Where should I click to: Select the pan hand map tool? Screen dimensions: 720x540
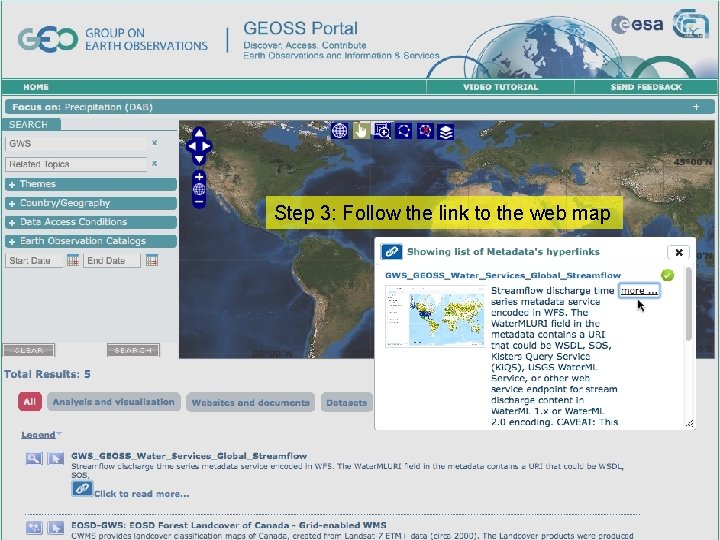tap(361, 131)
